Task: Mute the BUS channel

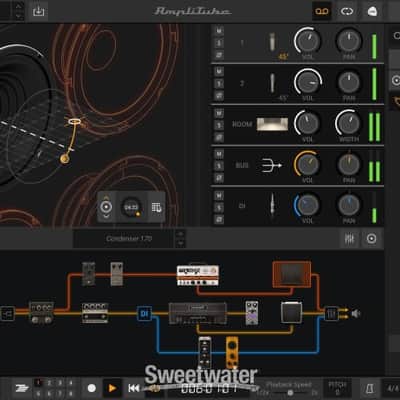Action: click(x=219, y=154)
